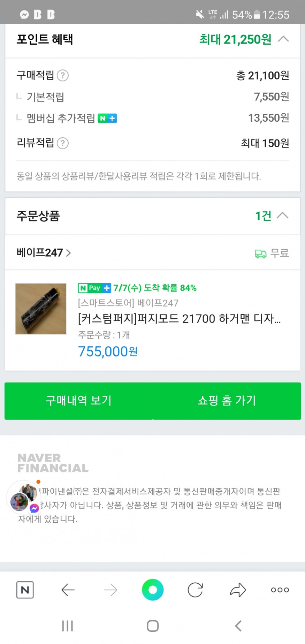Tap the share arrow icon
This screenshot has width=305, height=644.
point(238,590)
